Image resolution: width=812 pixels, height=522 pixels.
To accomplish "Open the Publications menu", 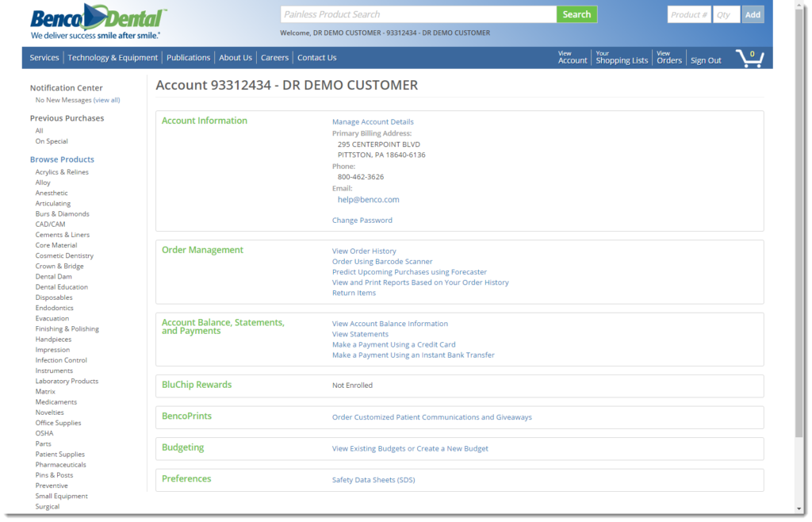I will point(188,56).
